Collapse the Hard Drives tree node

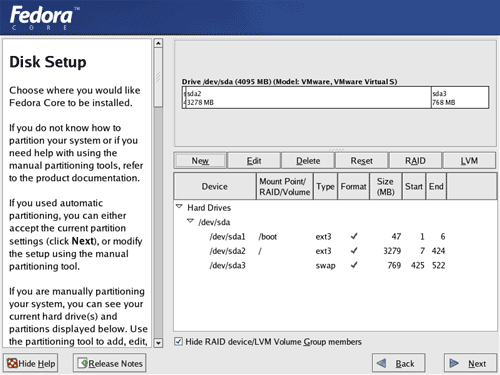coord(179,207)
